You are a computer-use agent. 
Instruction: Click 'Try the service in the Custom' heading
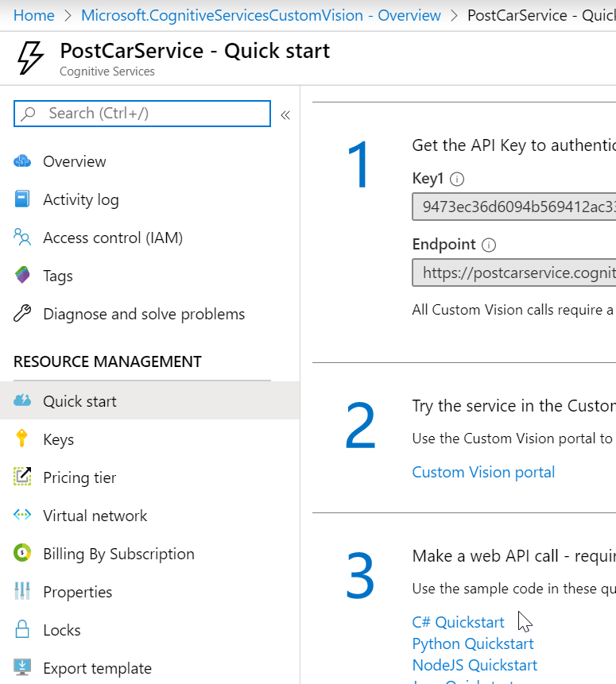click(x=513, y=406)
